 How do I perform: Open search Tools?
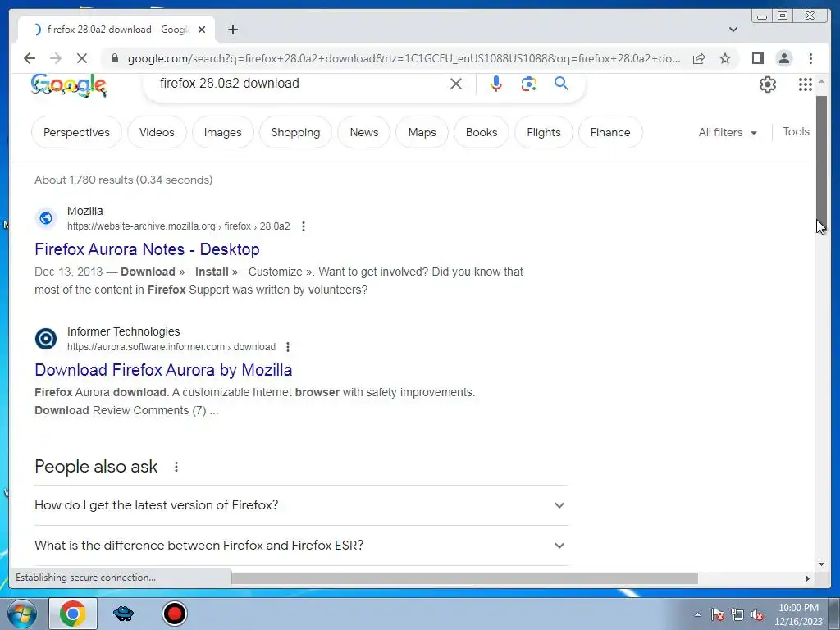796,132
